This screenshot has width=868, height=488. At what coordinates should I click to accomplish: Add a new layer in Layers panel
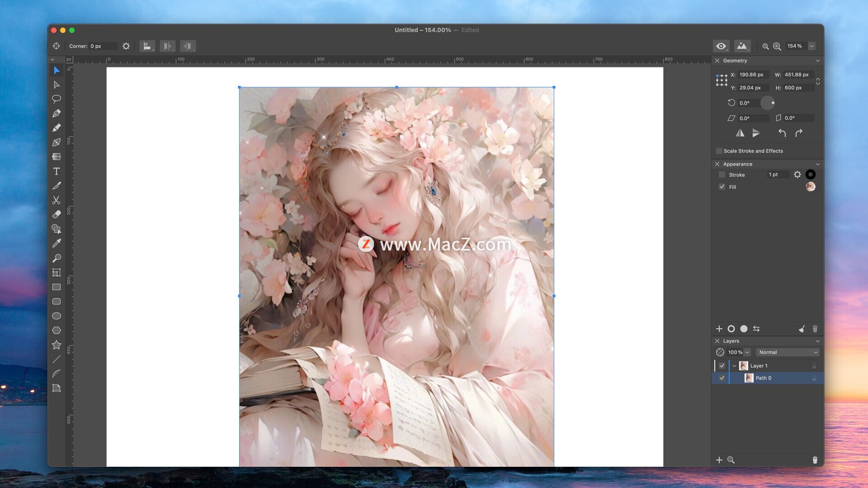pos(719,460)
